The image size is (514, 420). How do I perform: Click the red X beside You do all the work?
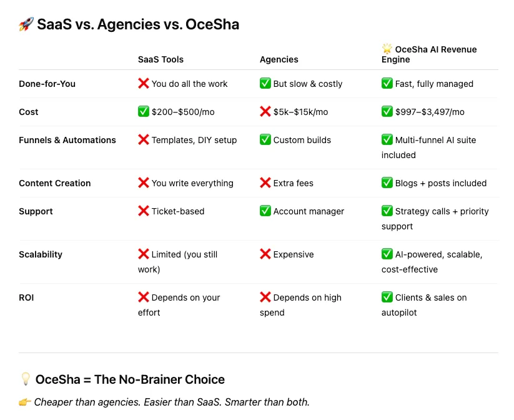coord(143,83)
